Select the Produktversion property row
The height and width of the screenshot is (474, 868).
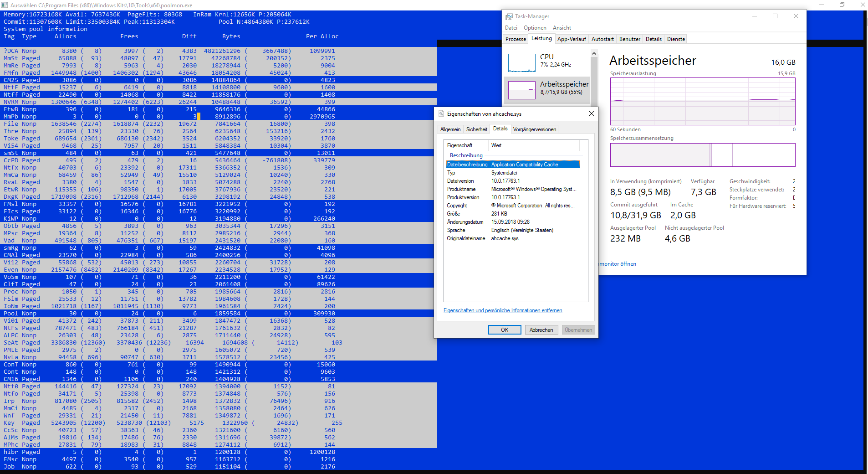(x=513, y=197)
